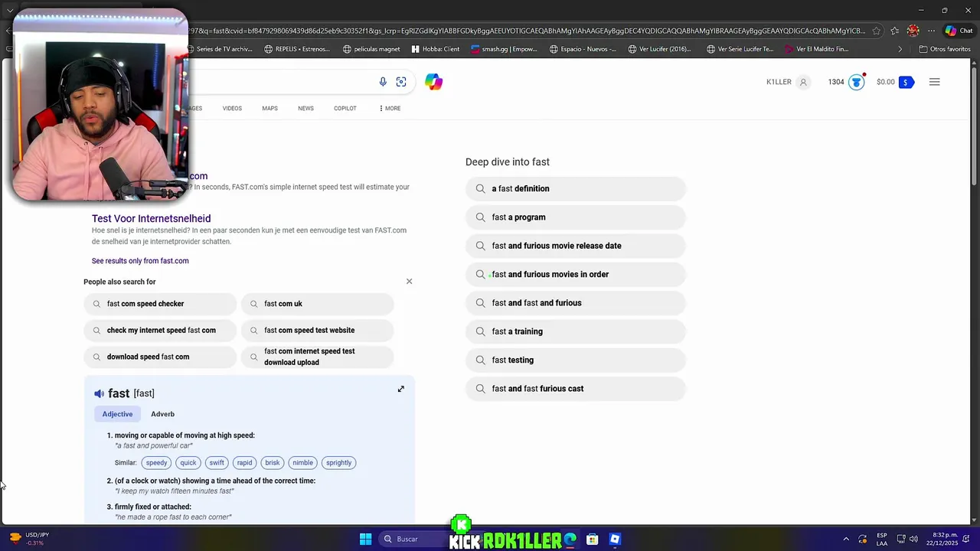The height and width of the screenshot is (551, 980).
Task: Show hidden system tray icons chevron
Action: click(846, 540)
